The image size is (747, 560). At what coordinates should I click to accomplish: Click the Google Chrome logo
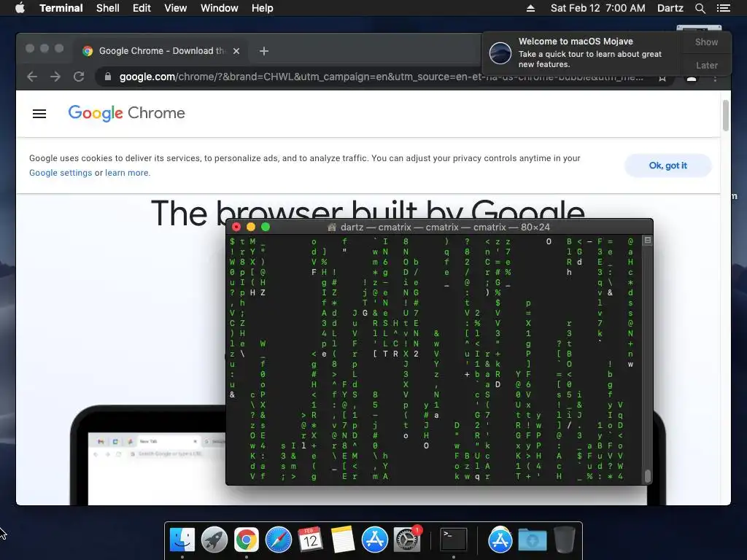[x=126, y=113]
